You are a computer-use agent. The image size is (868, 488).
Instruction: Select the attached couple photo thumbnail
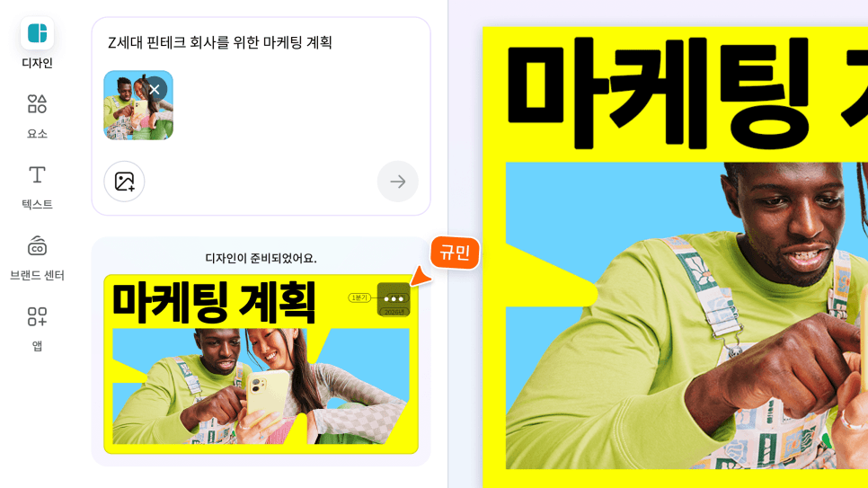click(x=137, y=105)
